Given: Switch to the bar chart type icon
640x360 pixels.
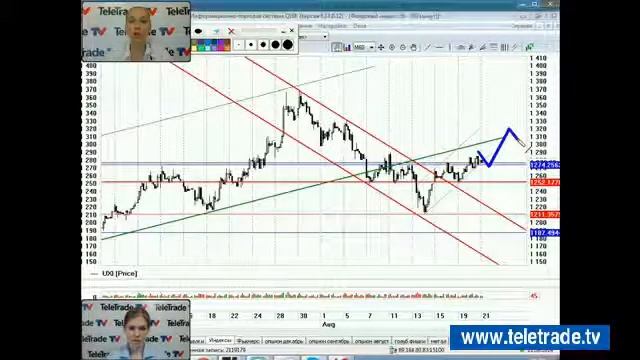Looking at the screenshot, I should click(347, 48).
